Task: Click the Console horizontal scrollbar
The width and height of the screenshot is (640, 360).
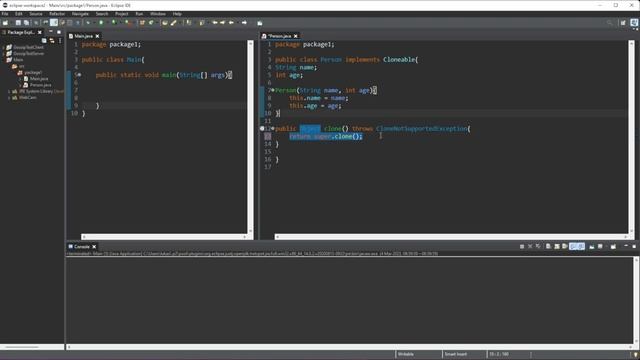Action: (x=351, y=347)
